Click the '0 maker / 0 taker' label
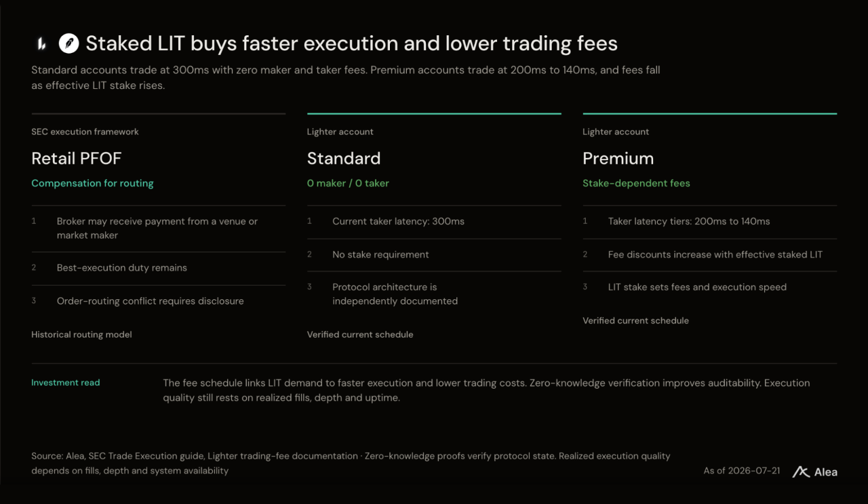 click(x=348, y=183)
